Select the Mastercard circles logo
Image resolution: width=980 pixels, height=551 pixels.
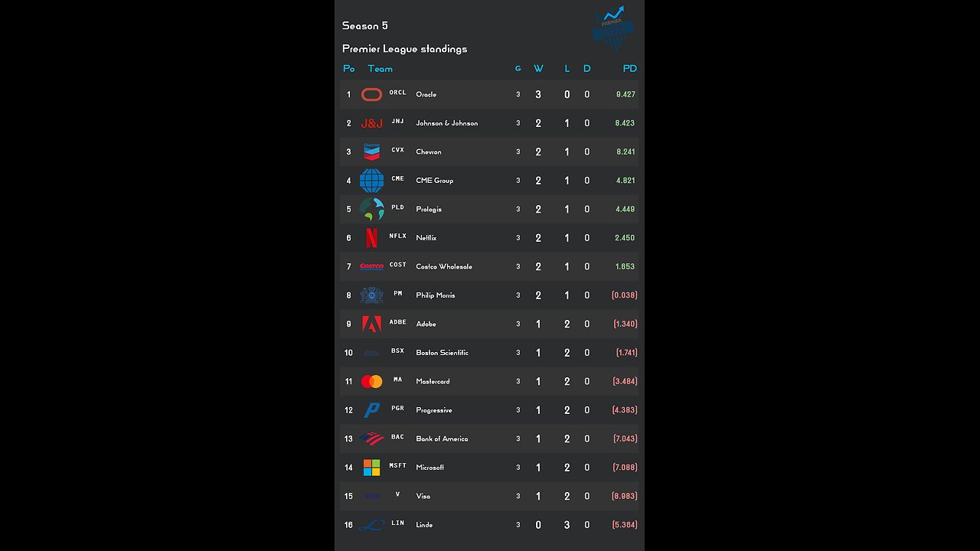coord(371,381)
